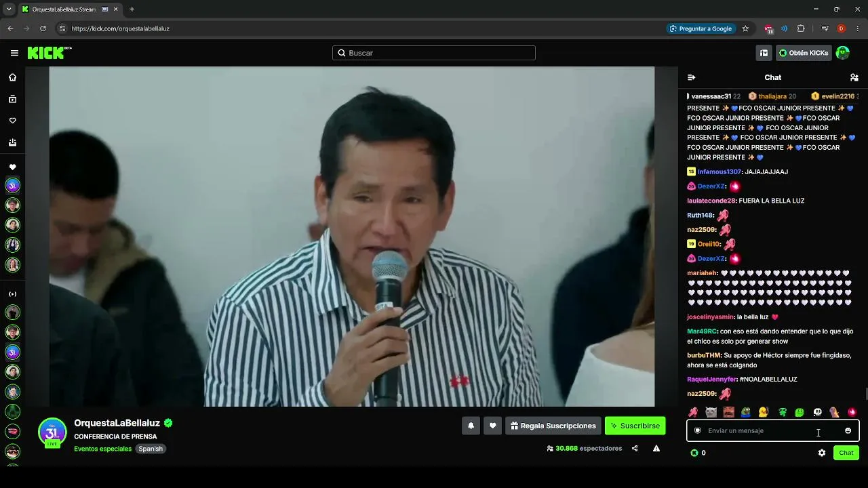The image size is (868, 488).
Task: Click the Buscar search field
Action: 434,53
